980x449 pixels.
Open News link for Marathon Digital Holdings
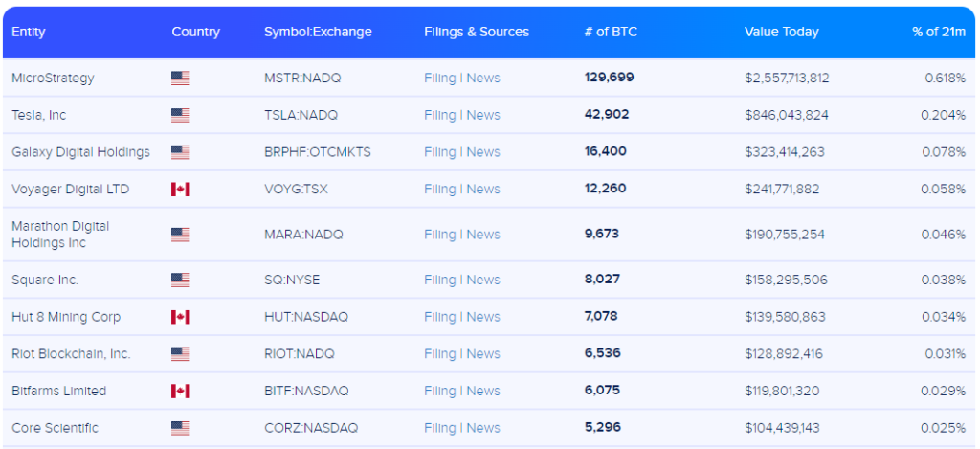tap(483, 235)
